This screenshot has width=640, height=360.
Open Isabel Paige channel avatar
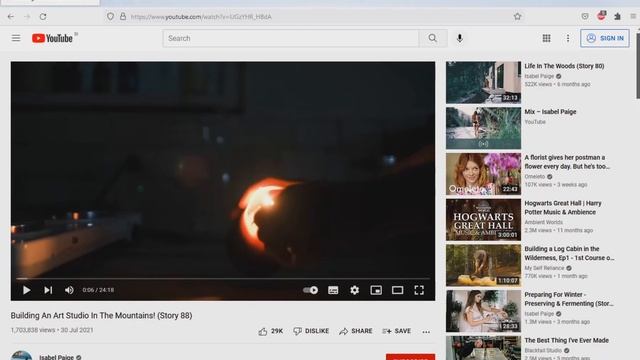pos(22,356)
